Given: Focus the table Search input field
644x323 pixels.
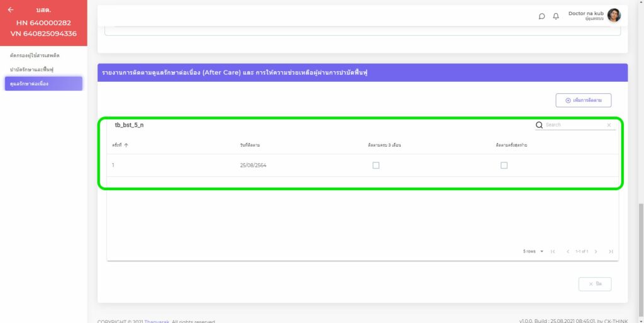Looking at the screenshot, I should tap(574, 125).
